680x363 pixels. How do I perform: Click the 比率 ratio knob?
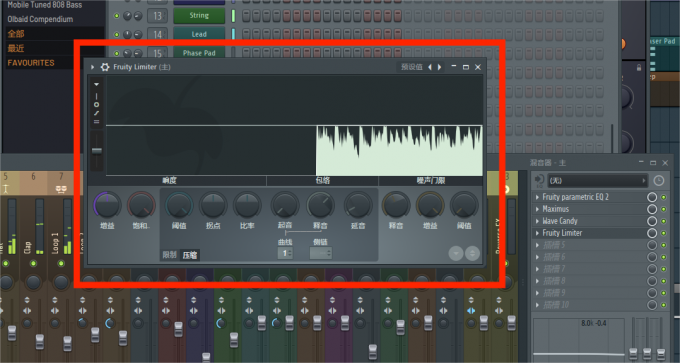pyautogui.click(x=247, y=205)
